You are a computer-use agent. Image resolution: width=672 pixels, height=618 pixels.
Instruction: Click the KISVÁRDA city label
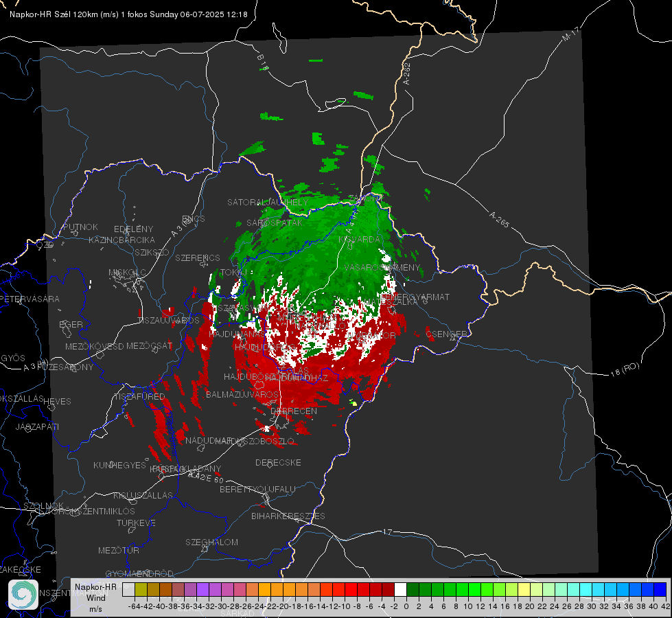[359, 240]
